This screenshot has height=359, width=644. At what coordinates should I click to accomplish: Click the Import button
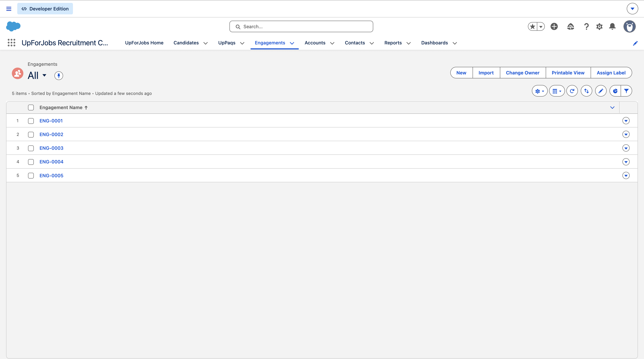(486, 73)
